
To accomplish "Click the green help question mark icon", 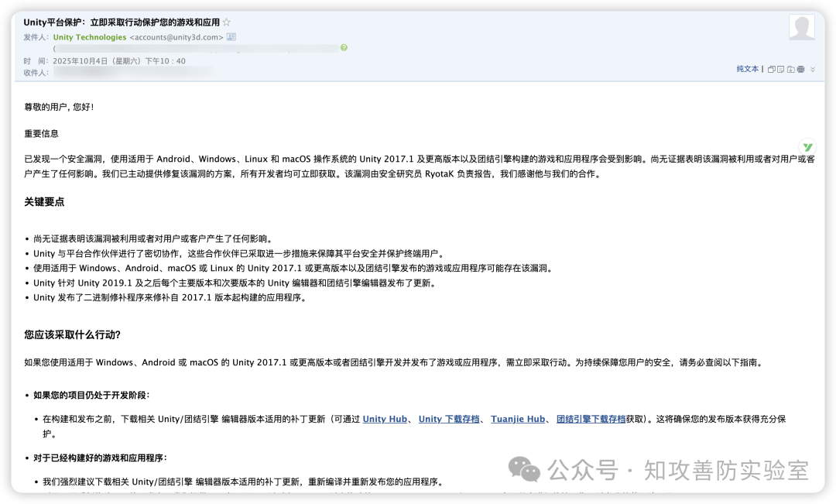I will [344, 47].
